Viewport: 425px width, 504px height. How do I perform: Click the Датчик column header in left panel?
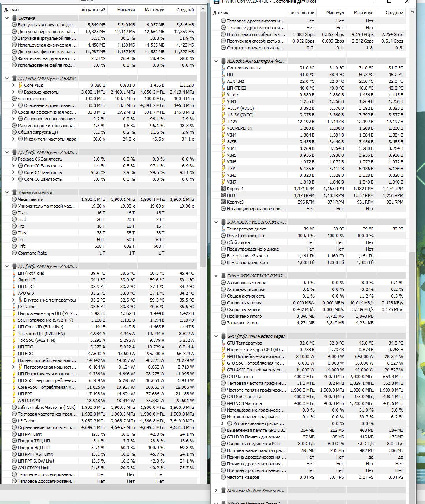[x=39, y=10]
